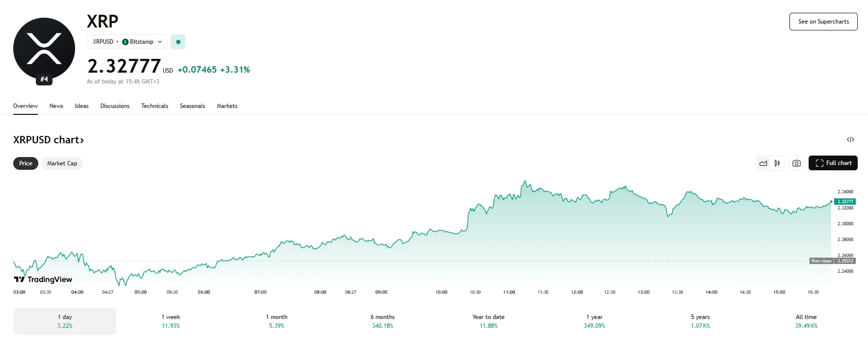Click See on Supercharts button
Screen dimensions: 868x345
pos(823,22)
